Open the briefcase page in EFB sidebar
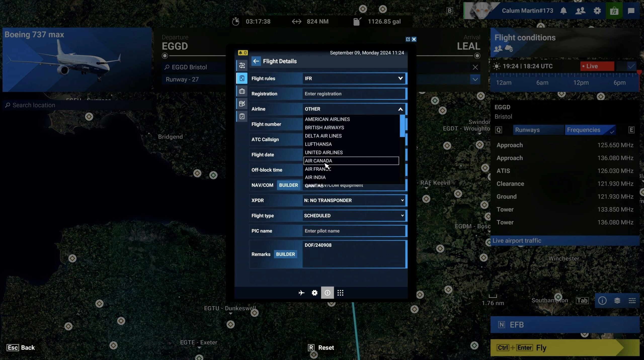 pyautogui.click(x=242, y=91)
